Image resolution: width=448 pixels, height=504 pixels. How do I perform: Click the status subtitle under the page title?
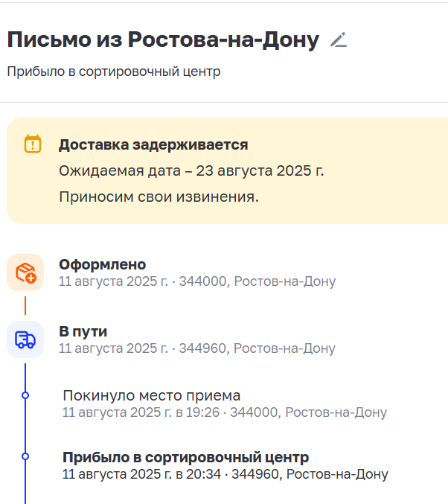tap(114, 72)
